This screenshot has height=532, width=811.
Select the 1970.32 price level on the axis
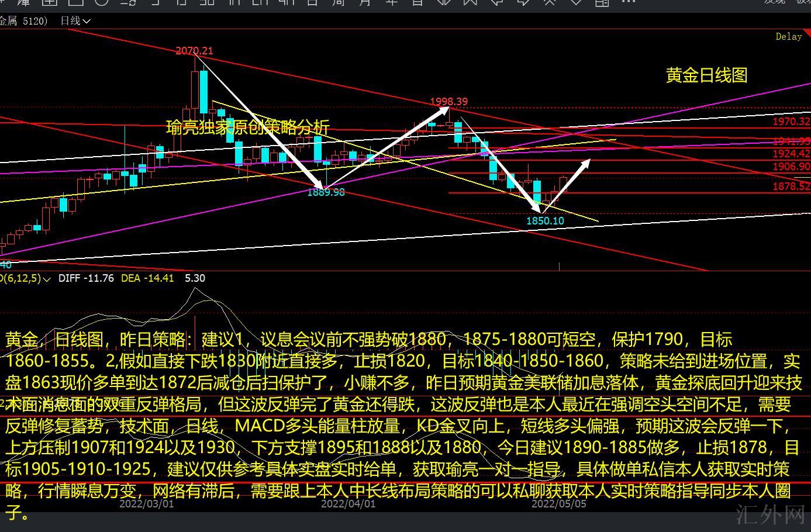792,122
